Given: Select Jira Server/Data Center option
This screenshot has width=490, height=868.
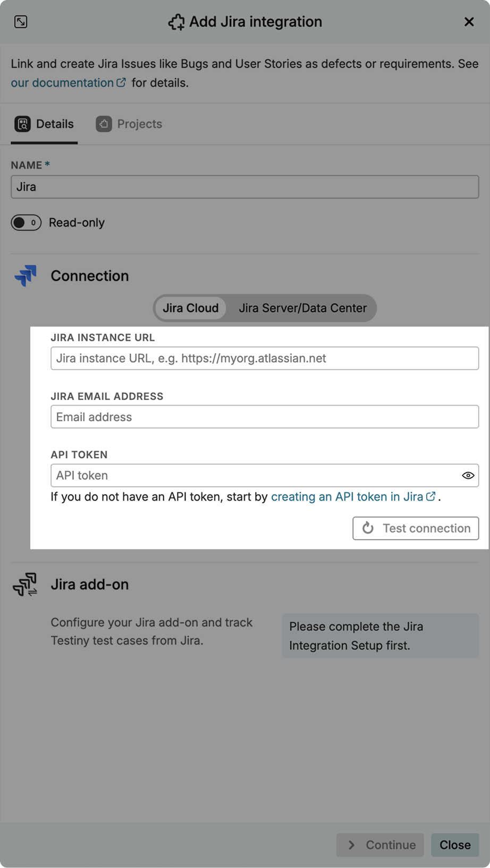Looking at the screenshot, I should click(x=303, y=308).
